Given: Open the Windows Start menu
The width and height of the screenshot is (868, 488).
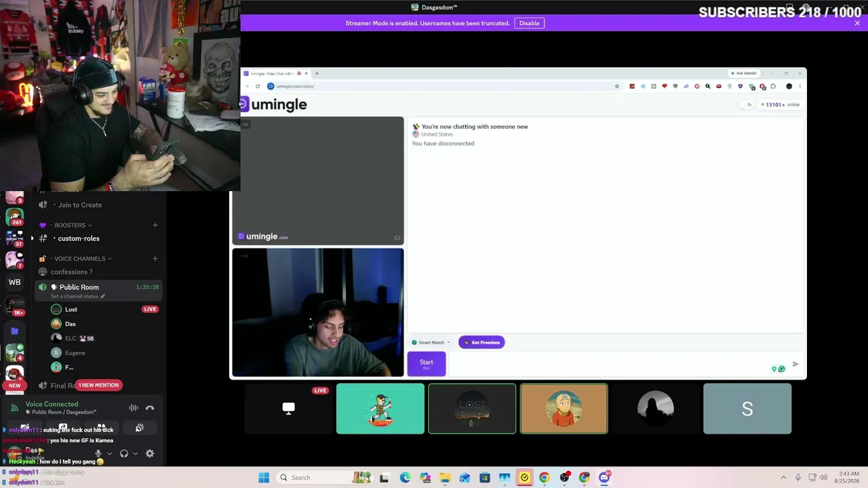Looking at the screenshot, I should coord(264,477).
